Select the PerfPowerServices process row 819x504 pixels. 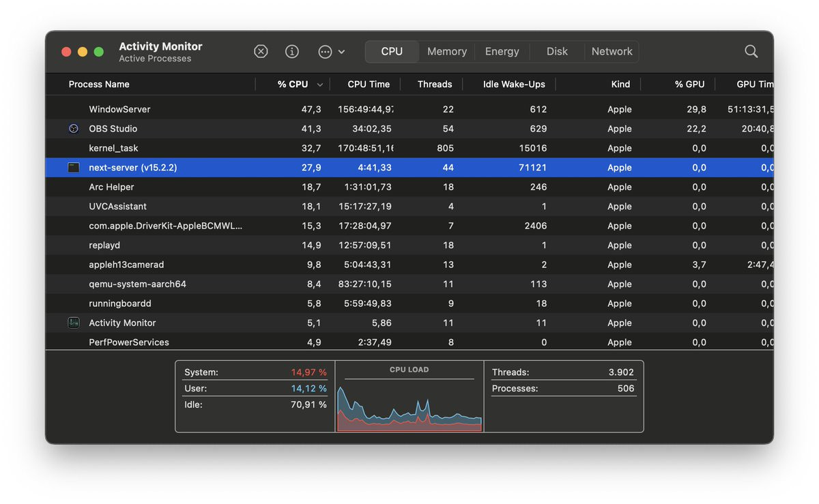coord(409,342)
